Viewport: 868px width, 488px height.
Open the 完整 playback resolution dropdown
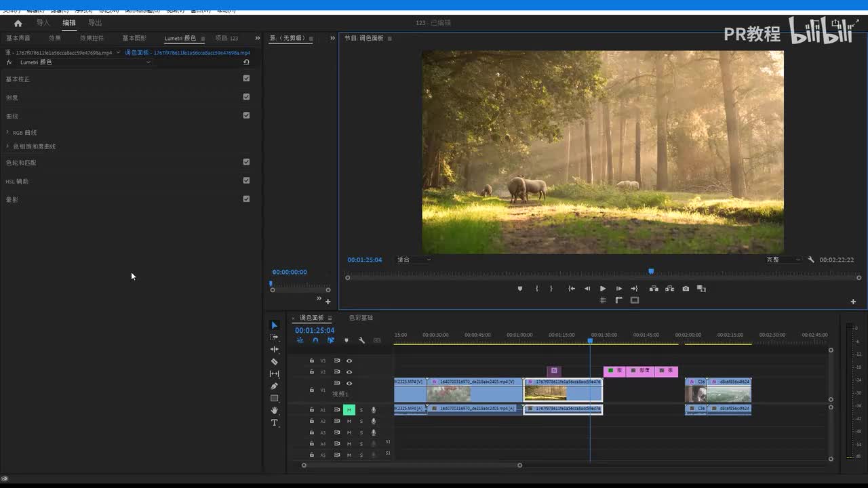[x=783, y=260]
